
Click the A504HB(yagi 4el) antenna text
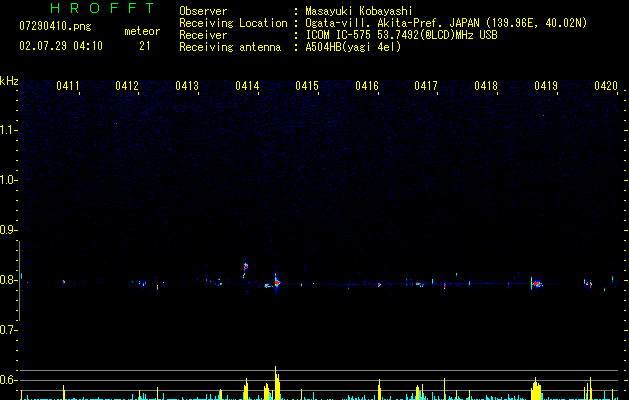click(353, 47)
